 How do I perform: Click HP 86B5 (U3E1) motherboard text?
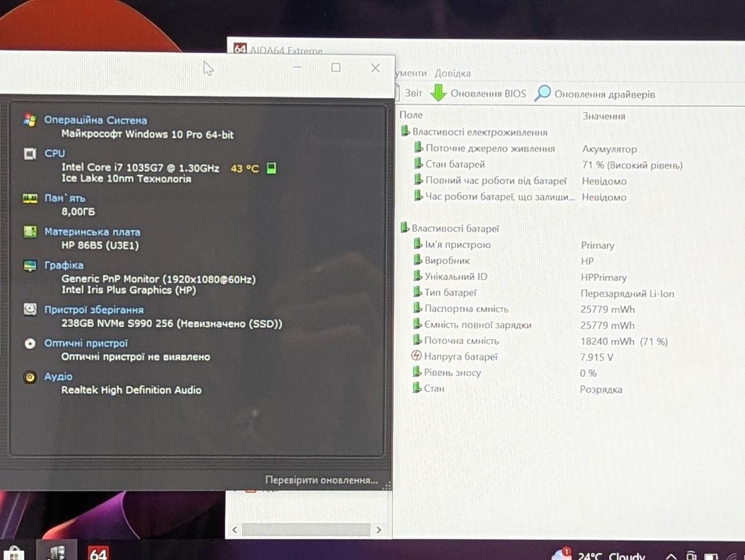tap(100, 245)
